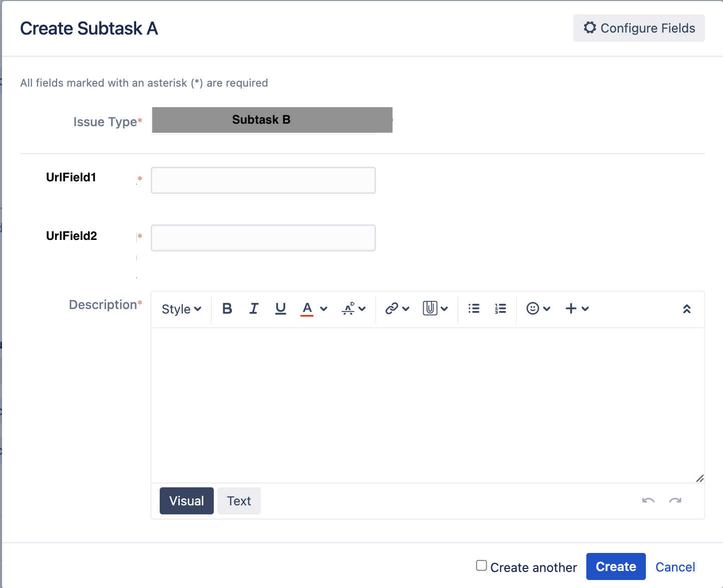Focus the UrlField1 input box
This screenshot has height=588, width=723.
[263, 180]
